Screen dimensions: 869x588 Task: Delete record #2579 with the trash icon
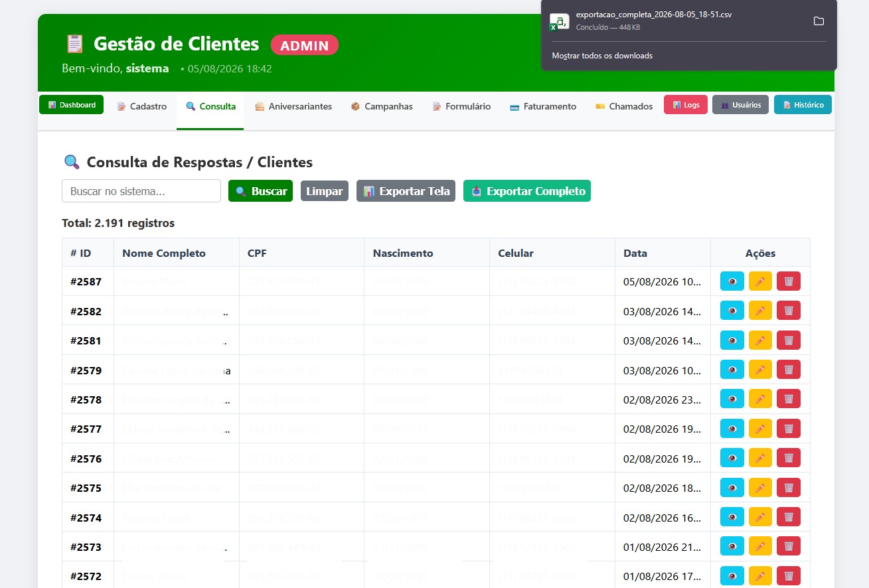tap(789, 370)
